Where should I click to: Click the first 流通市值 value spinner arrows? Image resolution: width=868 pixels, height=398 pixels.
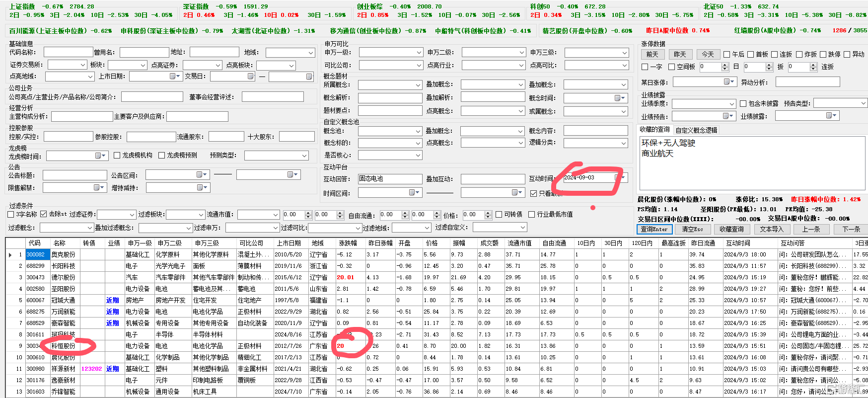[x=308, y=215]
